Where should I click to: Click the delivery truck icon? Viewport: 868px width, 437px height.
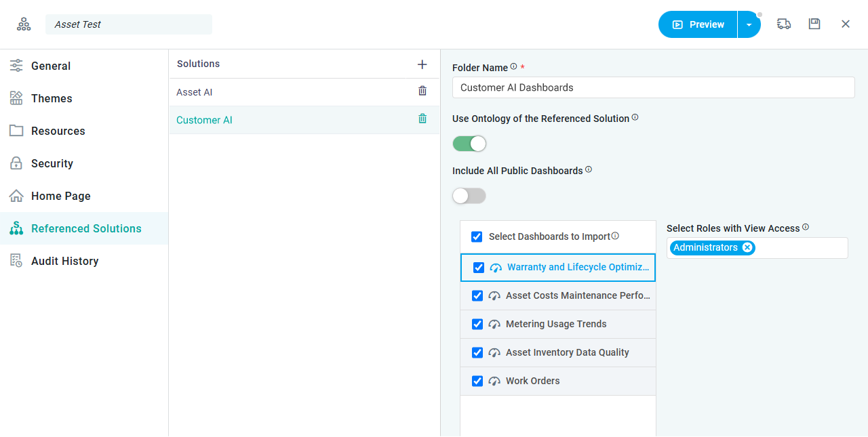click(x=784, y=24)
